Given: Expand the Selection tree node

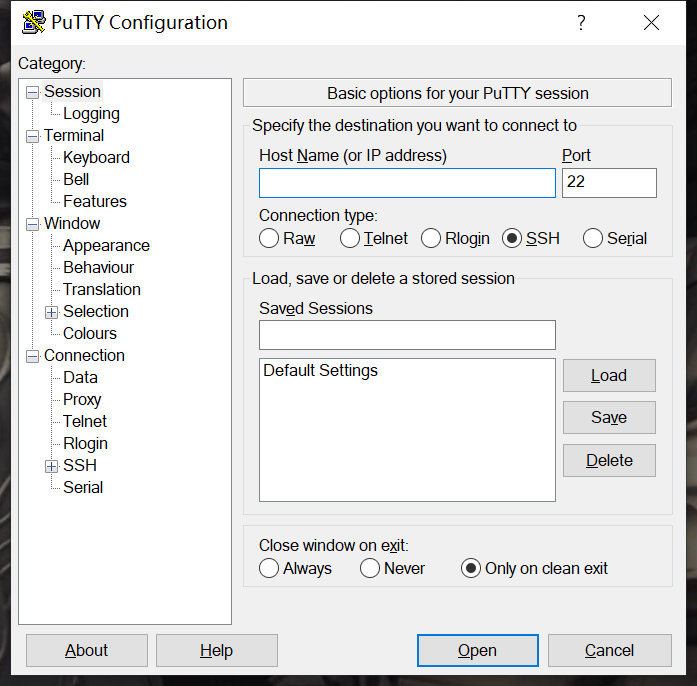Looking at the screenshot, I should (52, 313).
